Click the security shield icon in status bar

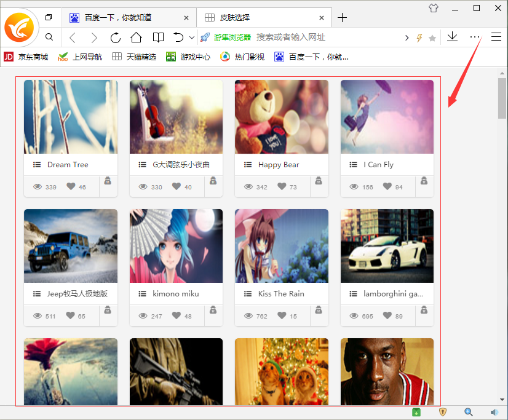click(442, 412)
